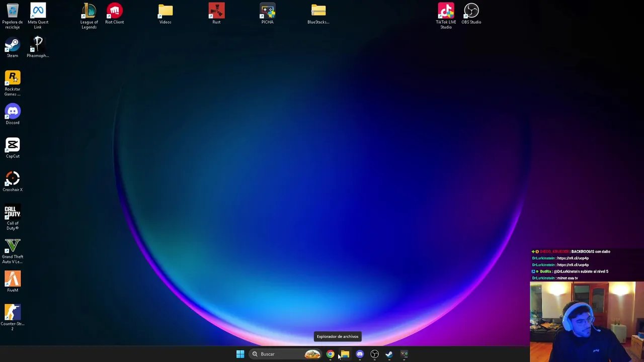Select the Phasmophobia desktop shortcut
The image size is (644, 362).
(x=38, y=47)
